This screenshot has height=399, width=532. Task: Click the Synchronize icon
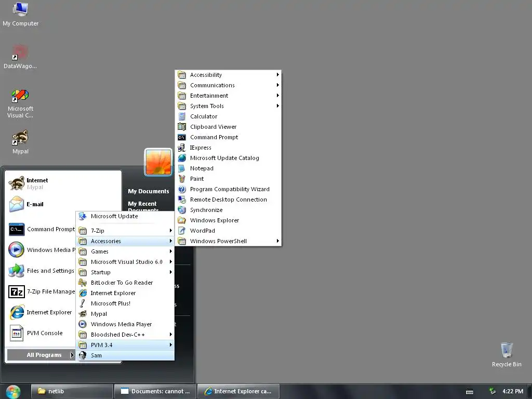(182, 210)
